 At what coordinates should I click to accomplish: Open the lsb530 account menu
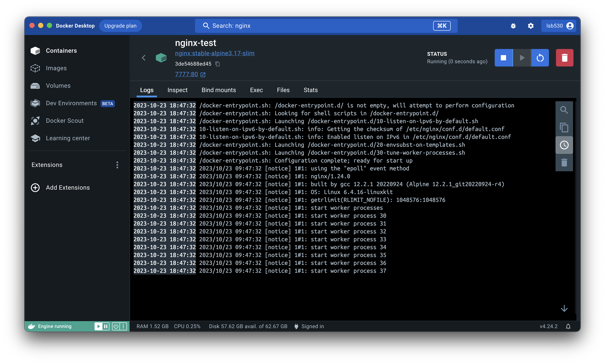[x=559, y=26]
